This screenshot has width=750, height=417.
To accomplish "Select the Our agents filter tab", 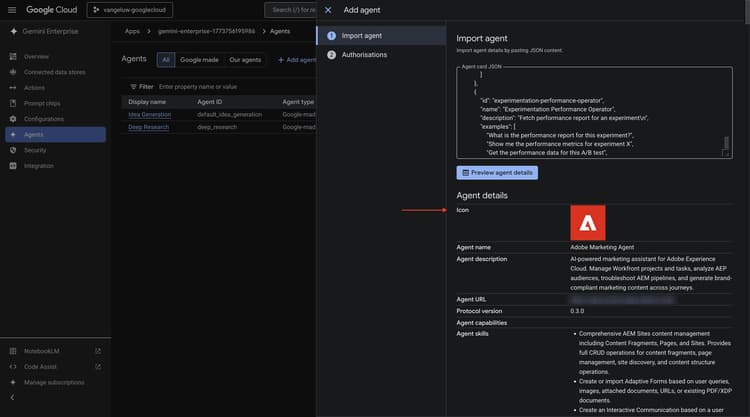I will point(245,60).
